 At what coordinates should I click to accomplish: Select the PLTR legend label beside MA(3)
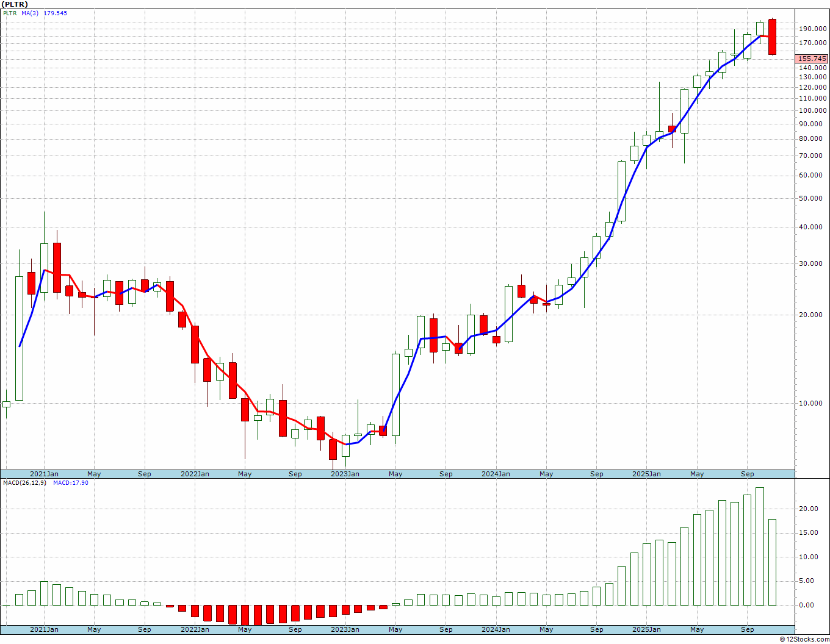[x=9, y=13]
